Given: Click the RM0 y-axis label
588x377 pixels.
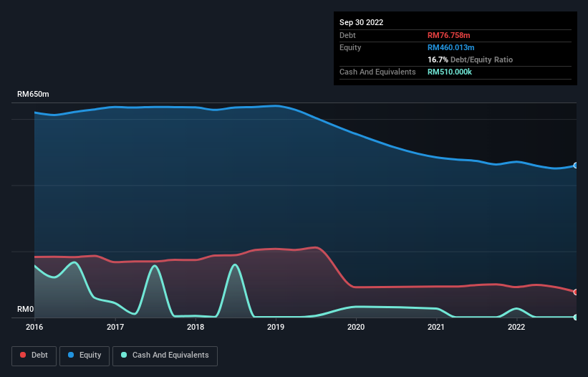Looking at the screenshot, I should coord(26,309).
